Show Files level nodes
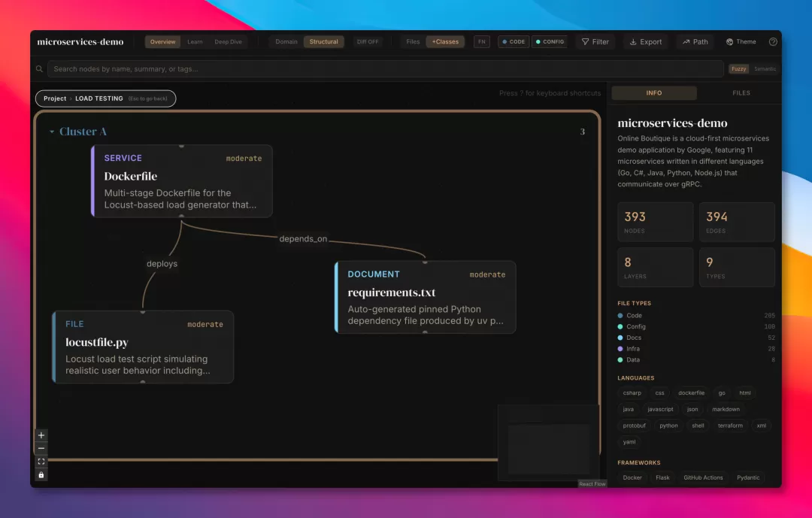This screenshot has height=518, width=812. pyautogui.click(x=413, y=42)
